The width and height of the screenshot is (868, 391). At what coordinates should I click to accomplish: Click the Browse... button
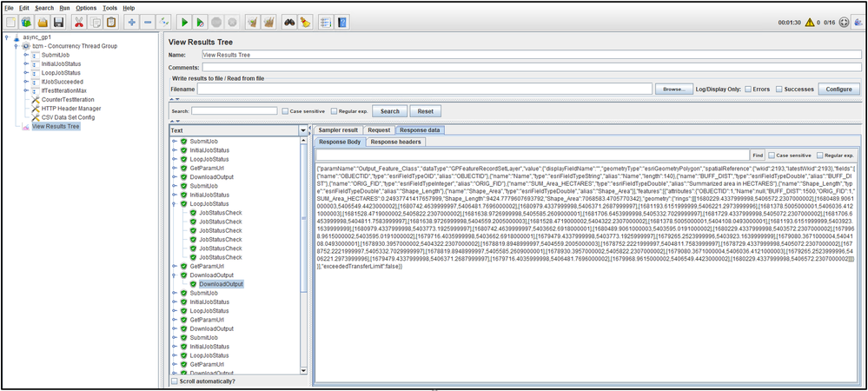point(673,89)
